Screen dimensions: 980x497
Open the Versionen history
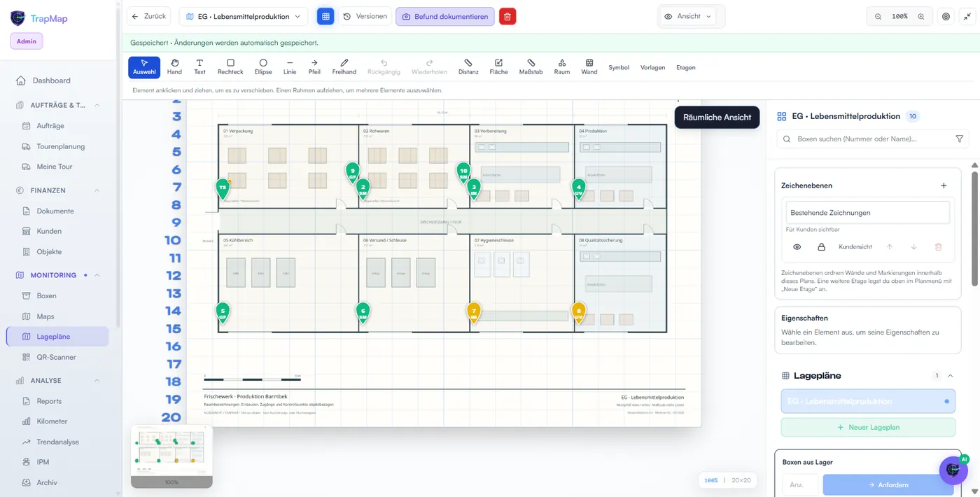365,16
